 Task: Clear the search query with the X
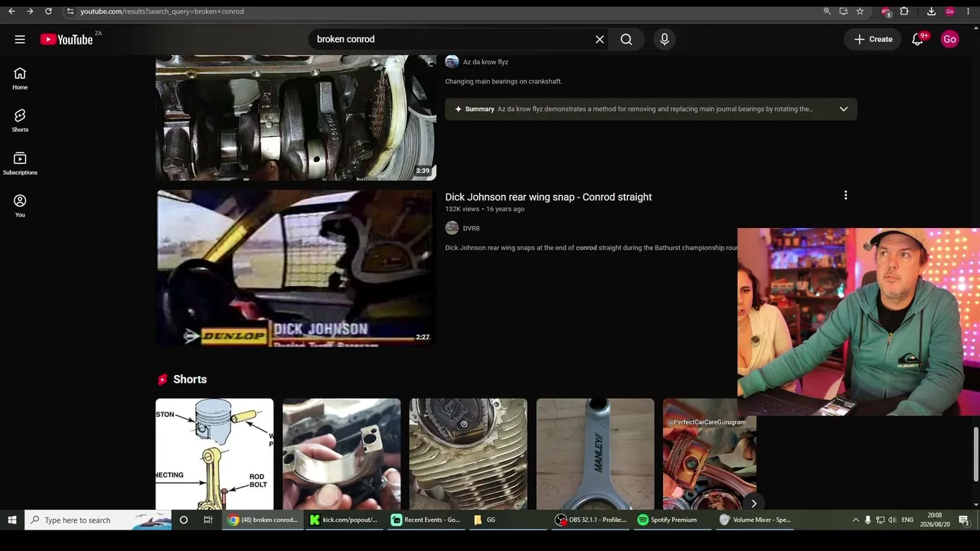pyautogui.click(x=599, y=39)
